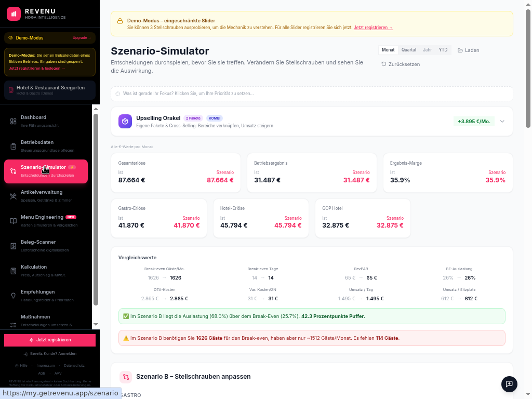Switch period to Quartal

click(409, 50)
